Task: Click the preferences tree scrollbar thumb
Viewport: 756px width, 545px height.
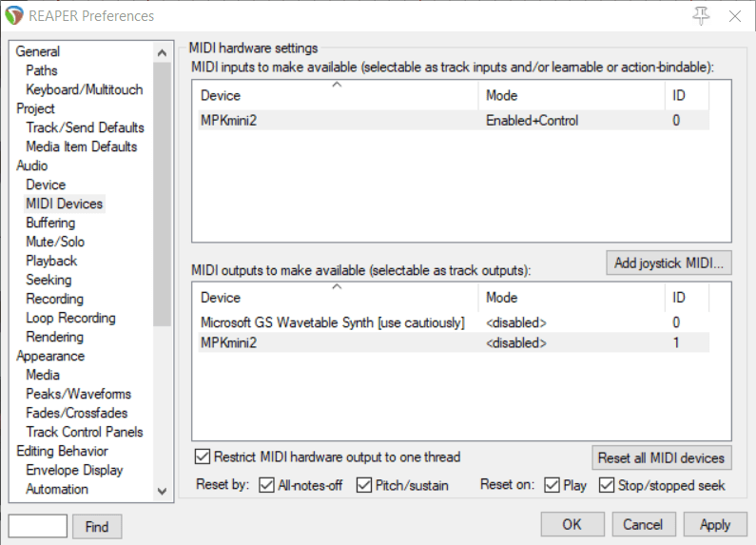Action: (x=162, y=194)
